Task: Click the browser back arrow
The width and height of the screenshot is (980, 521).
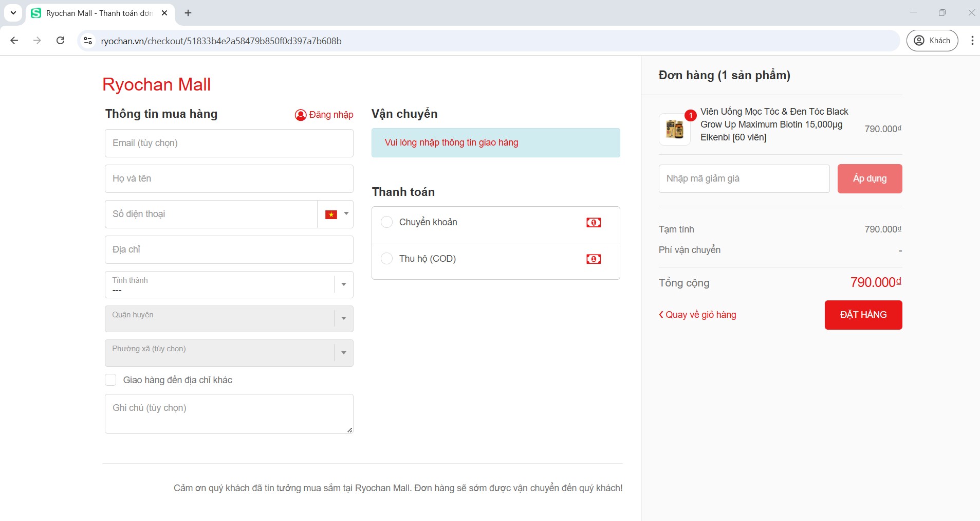Action: tap(14, 41)
